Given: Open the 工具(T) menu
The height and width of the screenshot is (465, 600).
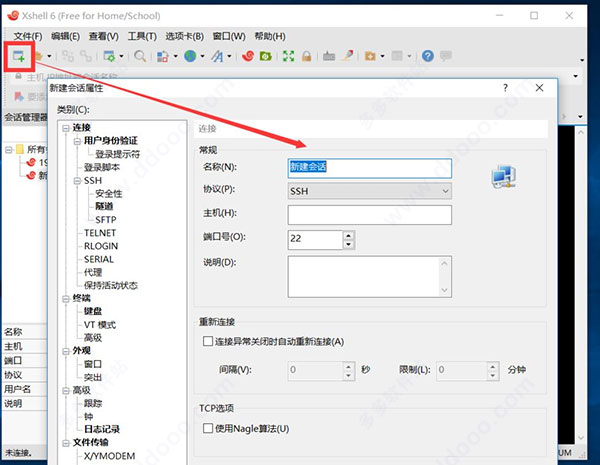Looking at the screenshot, I should [x=142, y=36].
